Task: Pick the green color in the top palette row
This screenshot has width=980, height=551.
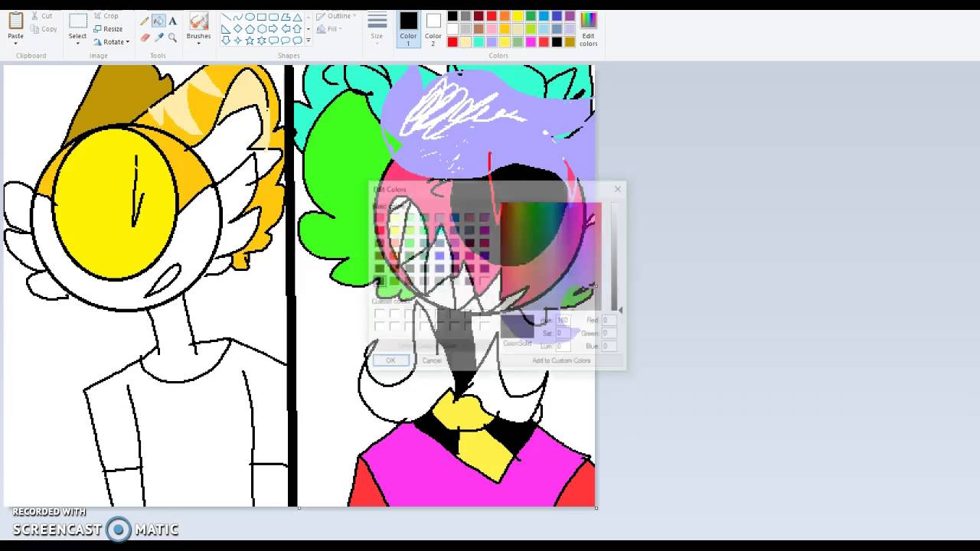Action: 531,16
